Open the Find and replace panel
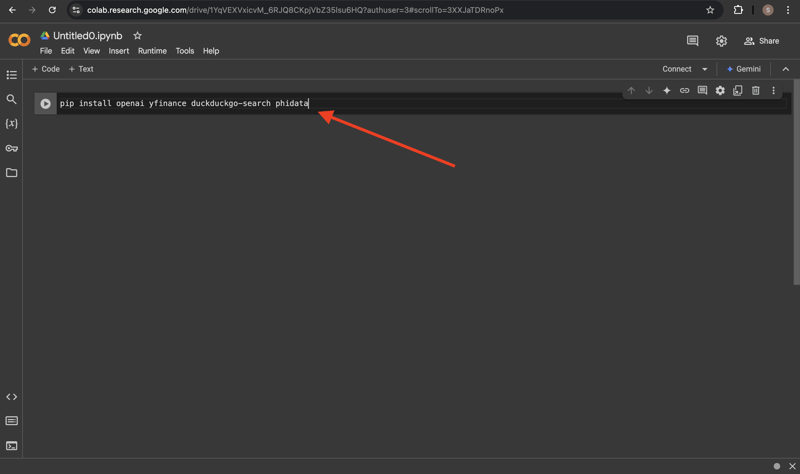The width and height of the screenshot is (800, 474). pos(12,99)
